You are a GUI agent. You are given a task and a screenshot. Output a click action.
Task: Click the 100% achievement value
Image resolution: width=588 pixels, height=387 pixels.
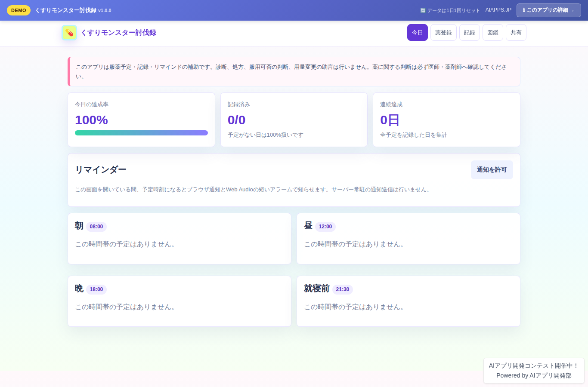(x=91, y=120)
